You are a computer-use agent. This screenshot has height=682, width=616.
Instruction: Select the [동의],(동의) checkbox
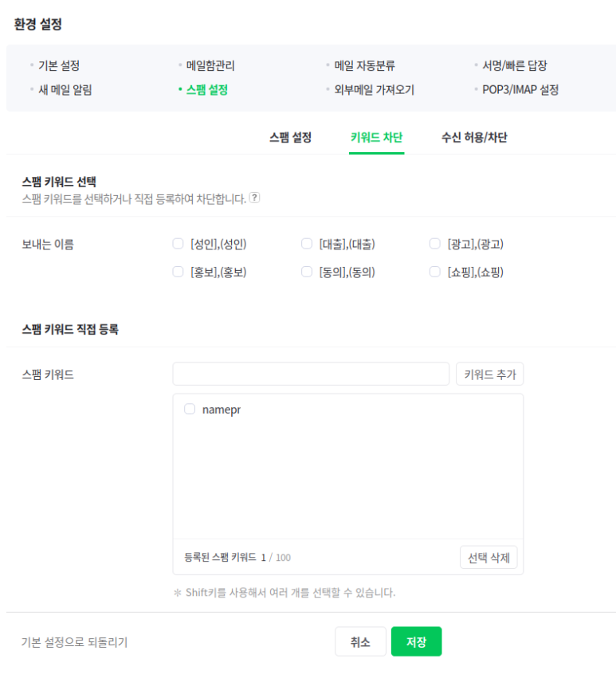coord(307,272)
